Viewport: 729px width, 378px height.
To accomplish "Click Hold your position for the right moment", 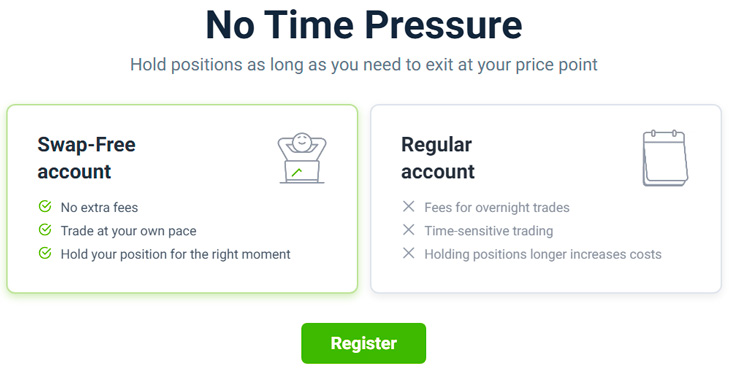I will pos(175,254).
